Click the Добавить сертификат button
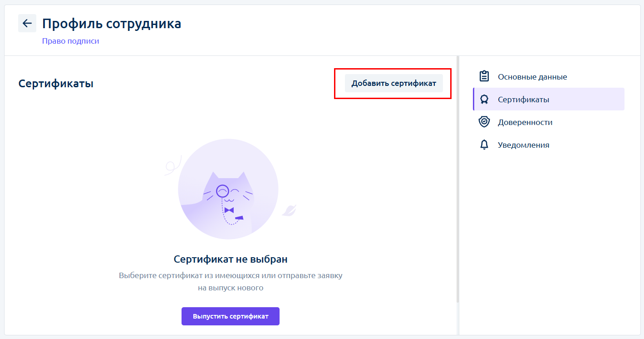Screen dimensions: 644x339 [393, 83]
